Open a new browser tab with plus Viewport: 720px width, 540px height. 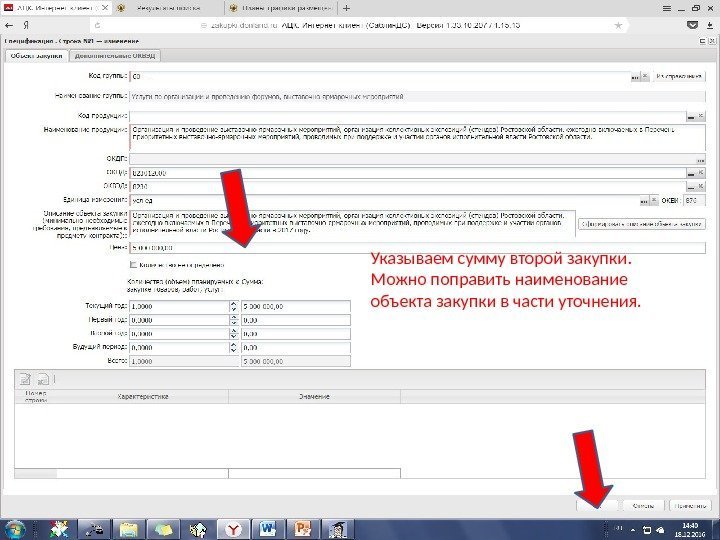pos(347,8)
